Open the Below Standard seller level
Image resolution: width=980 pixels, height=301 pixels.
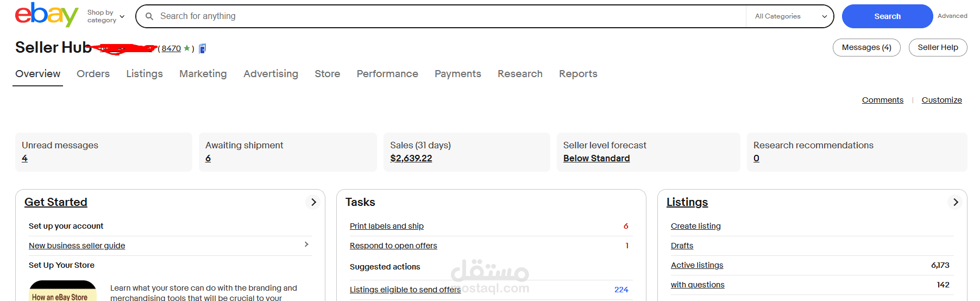(596, 158)
